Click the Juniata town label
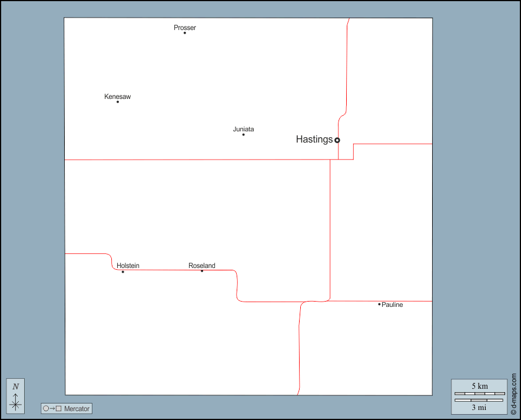The image size is (521, 420). 243,129
